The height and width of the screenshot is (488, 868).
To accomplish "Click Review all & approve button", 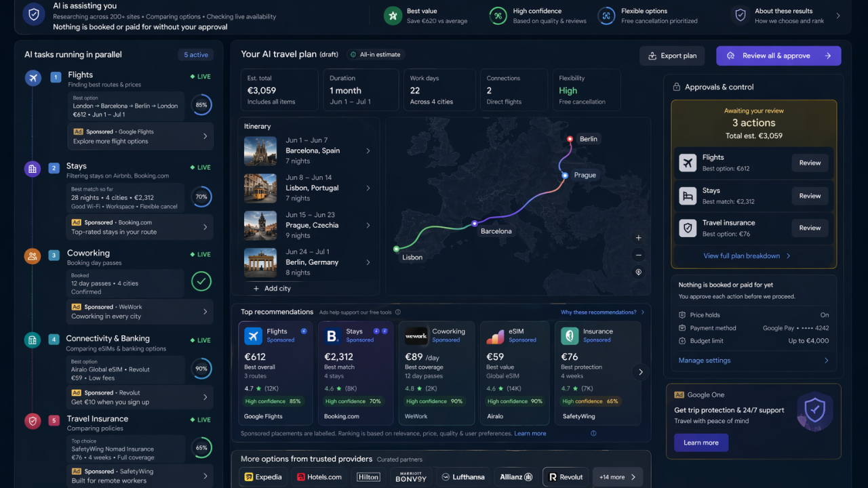I will (x=778, y=56).
